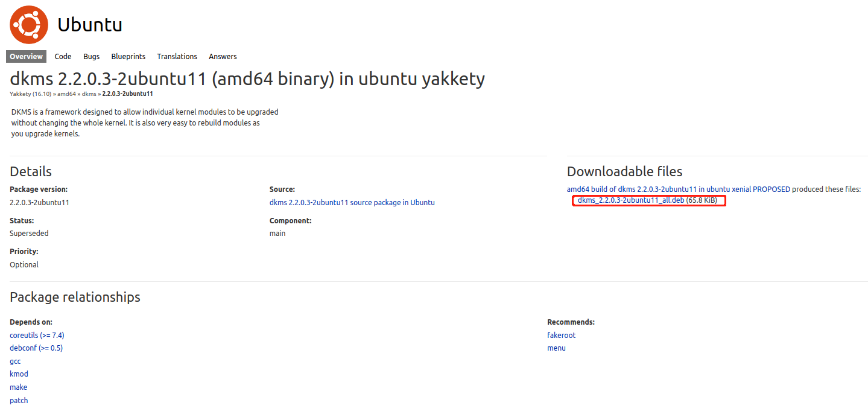This screenshot has width=868, height=414.
Task: Follow the kmod dependency link
Action: tap(19, 374)
